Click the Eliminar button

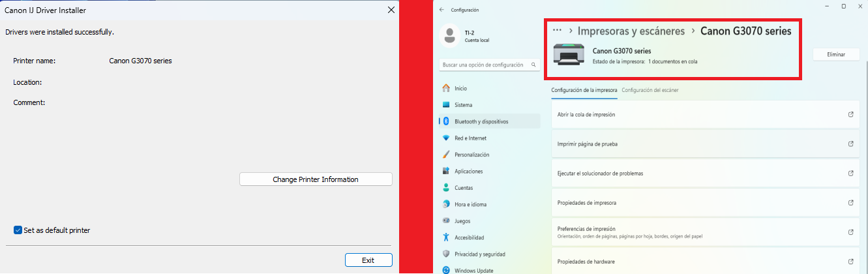click(835, 55)
